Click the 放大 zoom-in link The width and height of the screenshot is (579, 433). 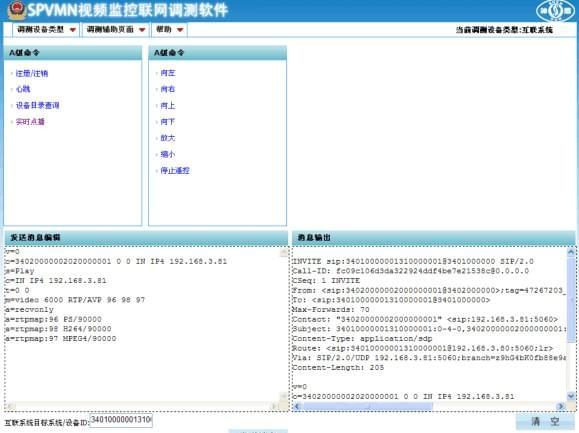pos(168,138)
